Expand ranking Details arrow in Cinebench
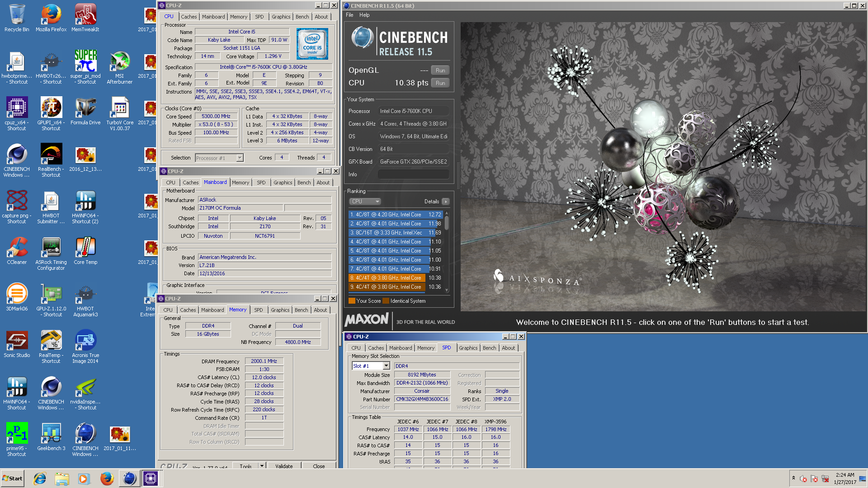Viewport: 868px width, 488px height. (446, 202)
